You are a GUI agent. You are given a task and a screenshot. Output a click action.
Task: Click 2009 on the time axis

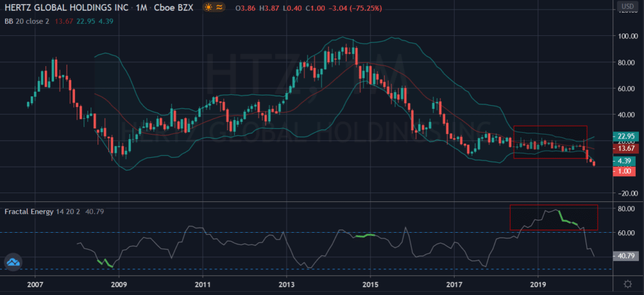[119, 284]
